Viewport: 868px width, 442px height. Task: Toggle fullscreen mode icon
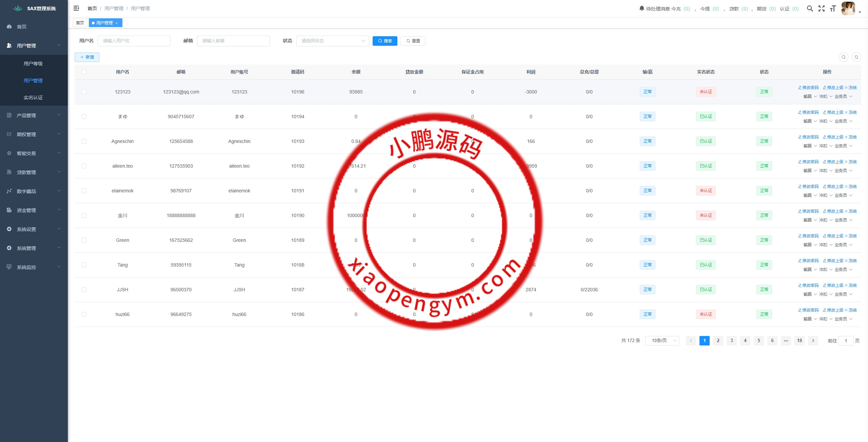[822, 8]
